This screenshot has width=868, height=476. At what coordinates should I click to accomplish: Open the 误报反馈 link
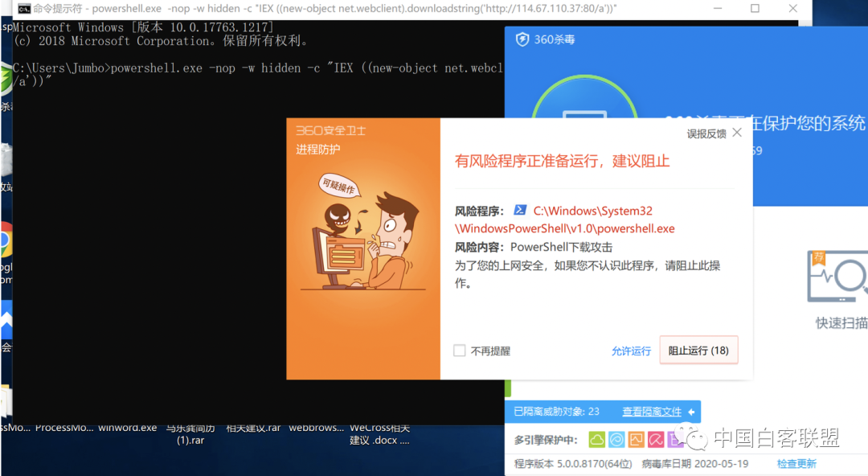706,133
